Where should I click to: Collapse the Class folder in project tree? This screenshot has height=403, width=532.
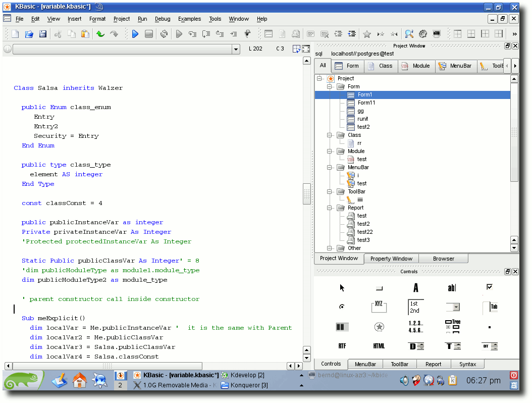[329, 135]
